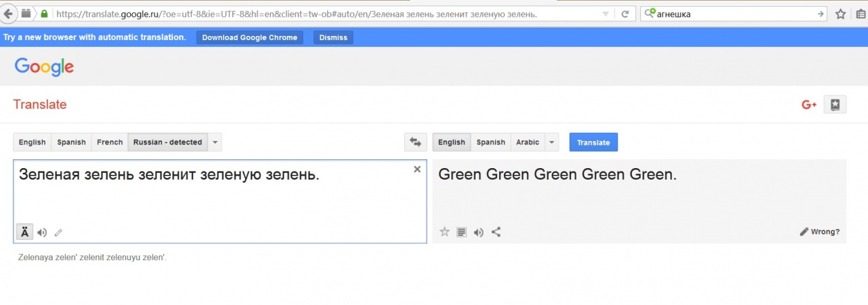Choose Spanish as target language
This screenshot has width=868, height=305.
[x=490, y=142]
